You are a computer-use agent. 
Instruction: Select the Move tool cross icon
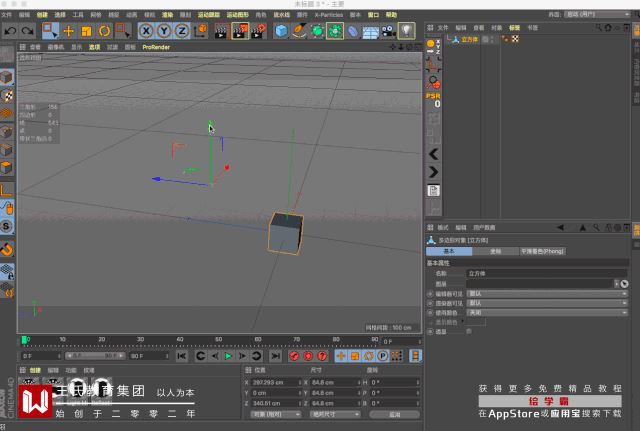point(69,31)
